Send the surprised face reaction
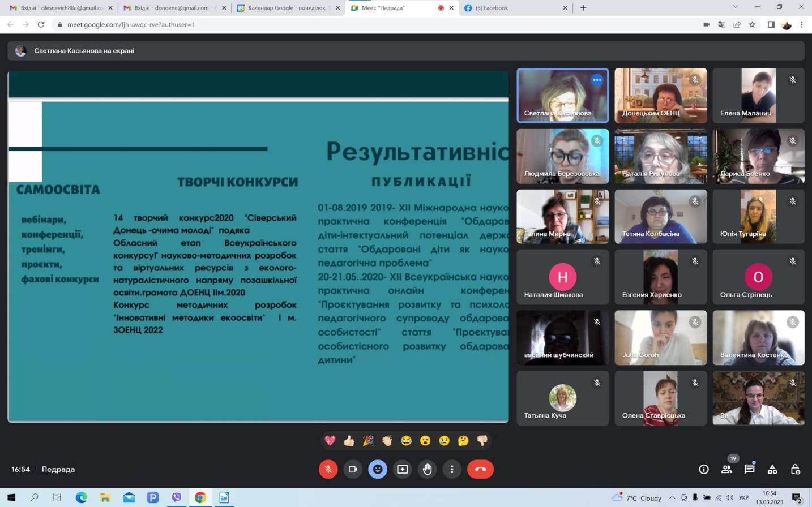The height and width of the screenshot is (507, 812). pos(425,440)
